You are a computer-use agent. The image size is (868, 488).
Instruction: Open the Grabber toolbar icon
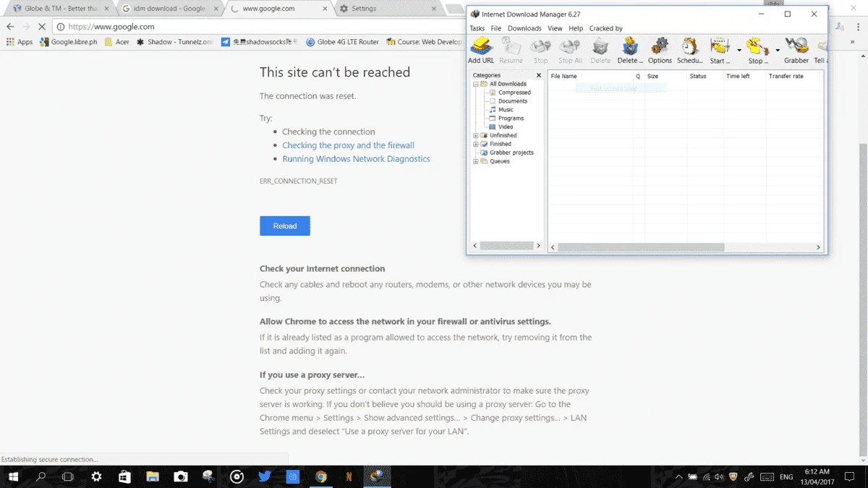[796, 50]
